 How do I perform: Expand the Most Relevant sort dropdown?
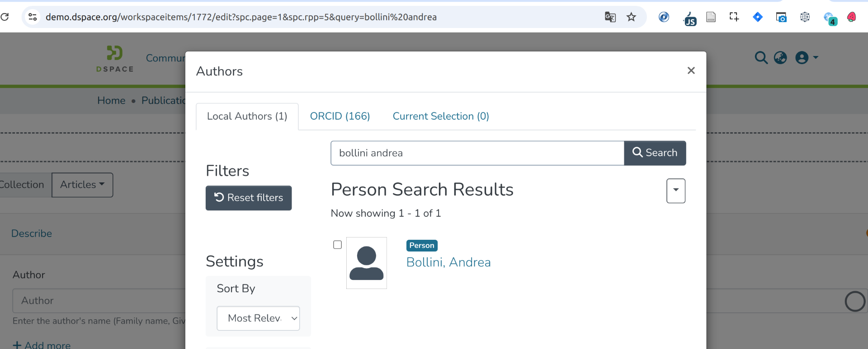pos(258,318)
